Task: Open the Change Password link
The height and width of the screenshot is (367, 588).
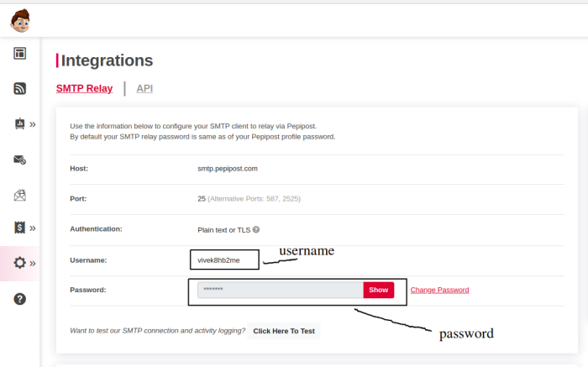Action: pos(439,290)
